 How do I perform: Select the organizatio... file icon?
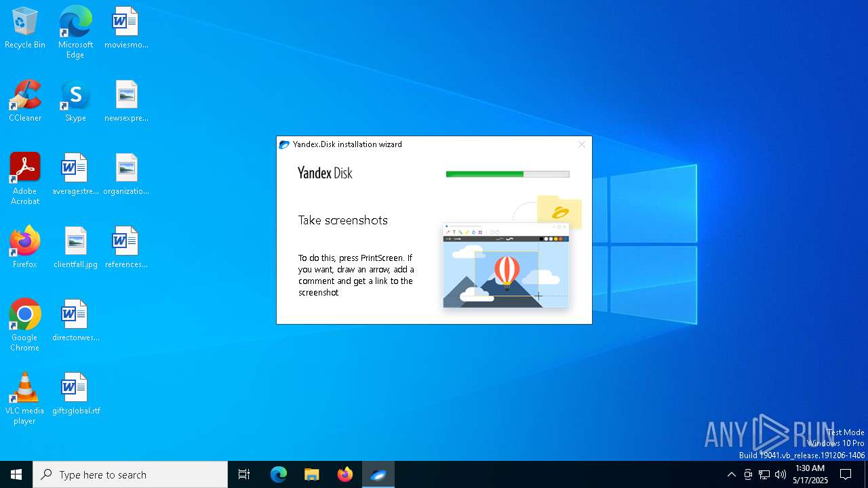pos(126,175)
